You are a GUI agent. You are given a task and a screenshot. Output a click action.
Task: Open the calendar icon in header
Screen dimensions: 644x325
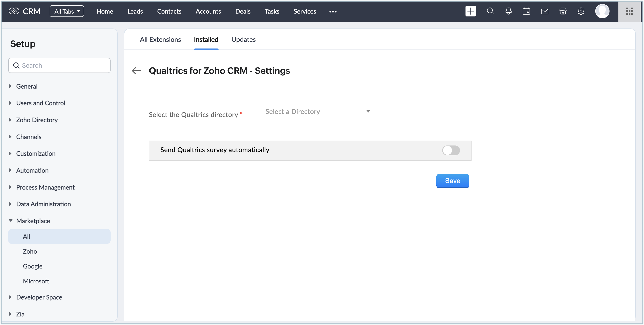(x=526, y=11)
